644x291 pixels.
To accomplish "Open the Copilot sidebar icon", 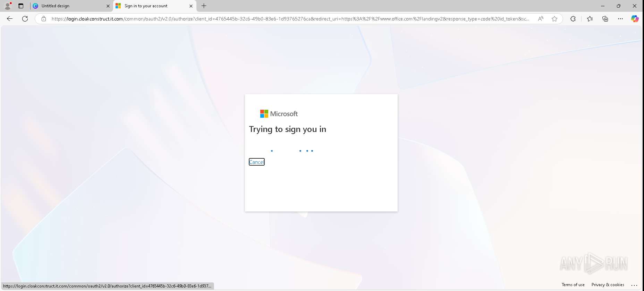I will (x=635, y=19).
